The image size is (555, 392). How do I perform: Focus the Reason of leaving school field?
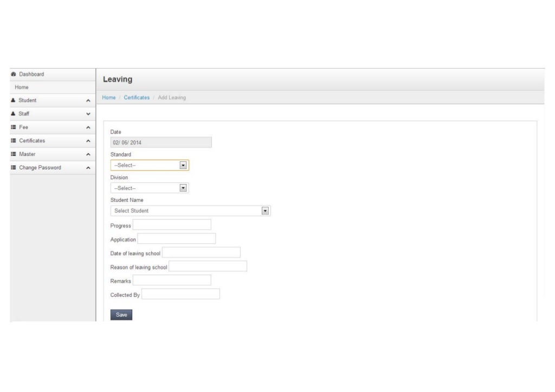pyautogui.click(x=208, y=266)
